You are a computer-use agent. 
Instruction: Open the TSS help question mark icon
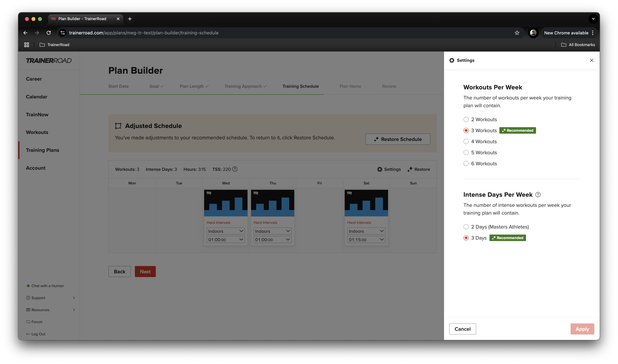[x=235, y=169]
